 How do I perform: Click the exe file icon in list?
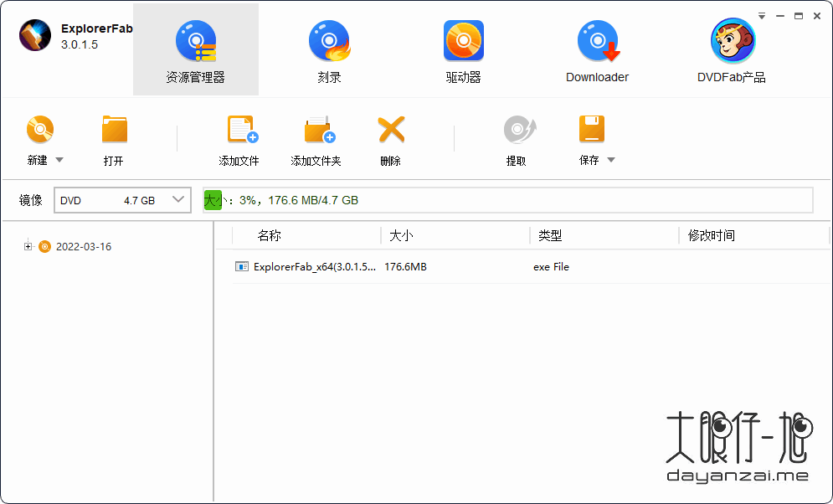(x=242, y=266)
